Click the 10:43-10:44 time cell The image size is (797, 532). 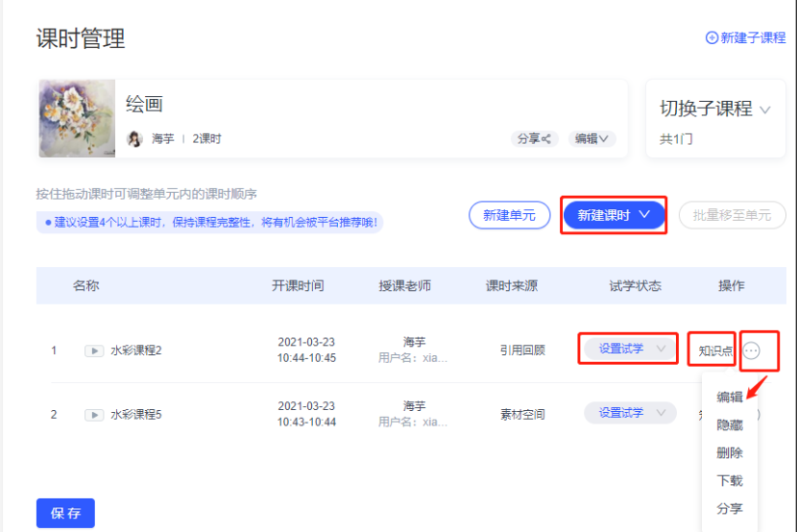coord(306,423)
